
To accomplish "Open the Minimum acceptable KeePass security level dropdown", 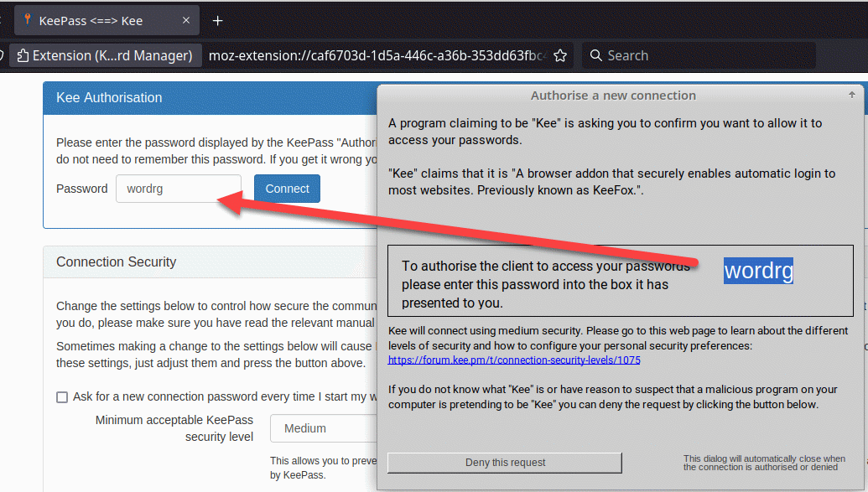I will click(324, 428).
